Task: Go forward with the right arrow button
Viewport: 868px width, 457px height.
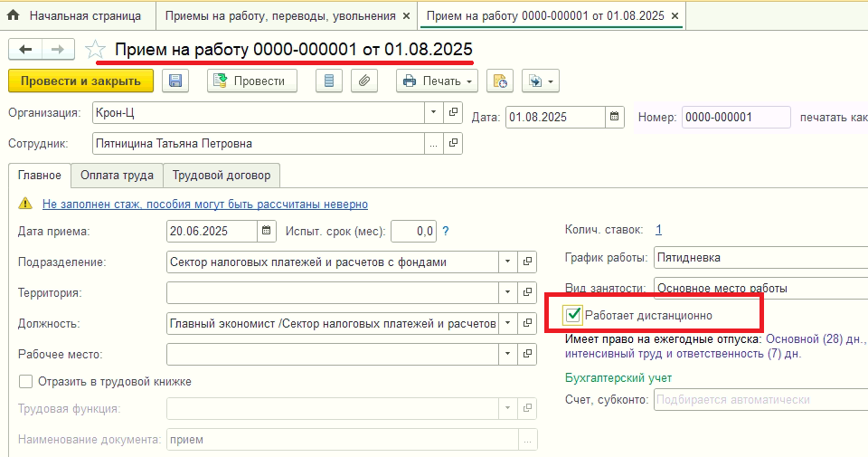Action: tap(58, 50)
